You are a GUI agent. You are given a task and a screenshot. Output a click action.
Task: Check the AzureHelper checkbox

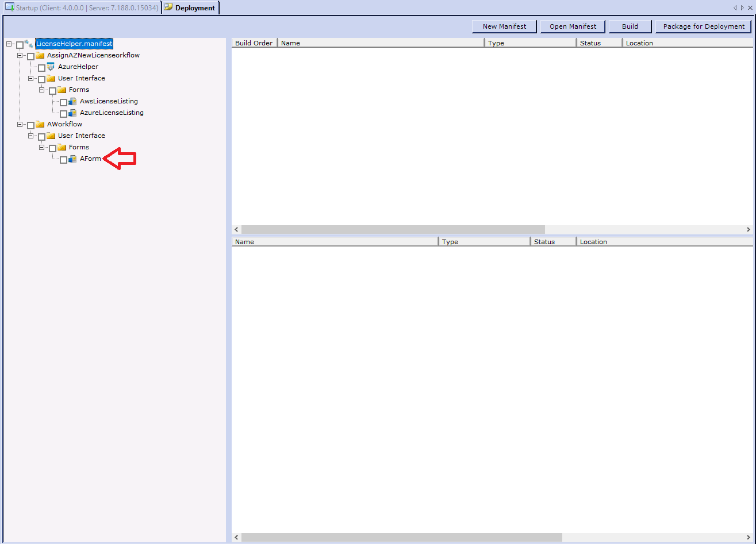41,68
